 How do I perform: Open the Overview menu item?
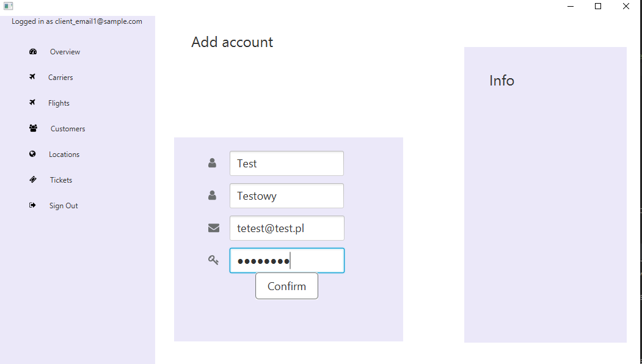pyautogui.click(x=65, y=52)
